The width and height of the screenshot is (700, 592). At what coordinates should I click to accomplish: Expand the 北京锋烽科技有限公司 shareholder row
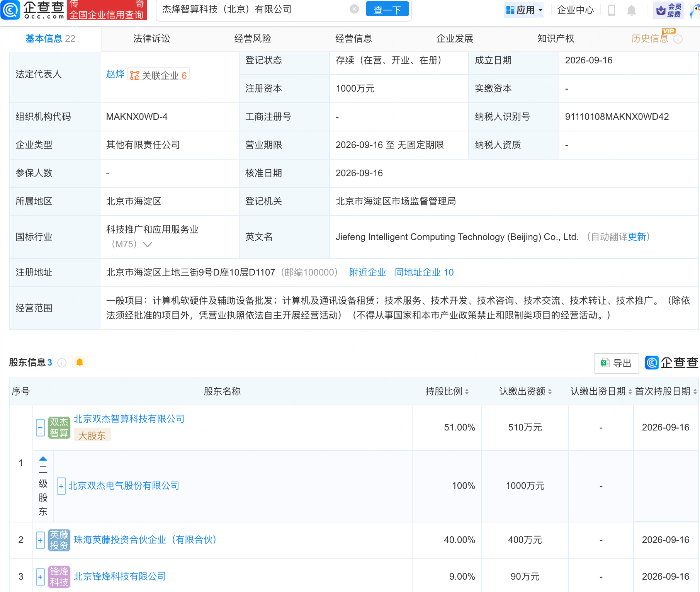40,577
